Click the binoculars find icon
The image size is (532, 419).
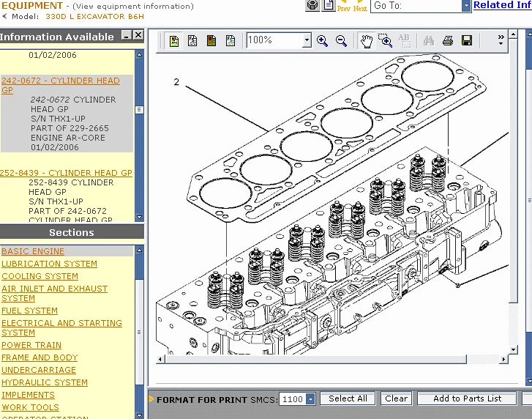[429, 41]
